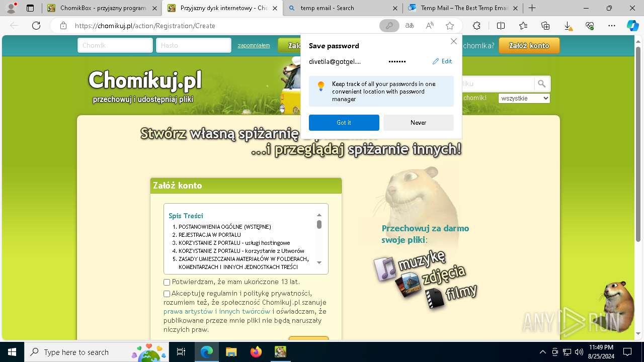Open Task View on taskbar

[x=181, y=352]
